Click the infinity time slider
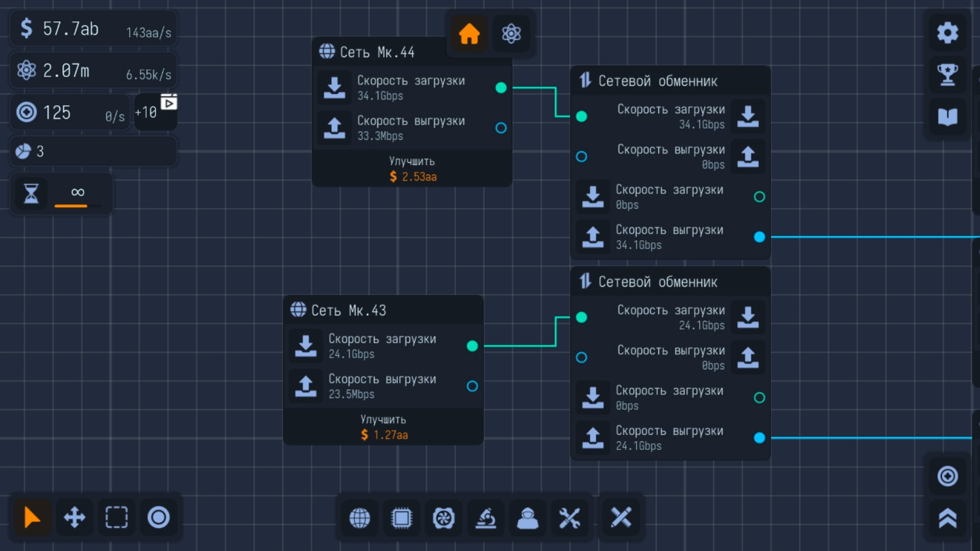This screenshot has width=980, height=551. [78, 195]
